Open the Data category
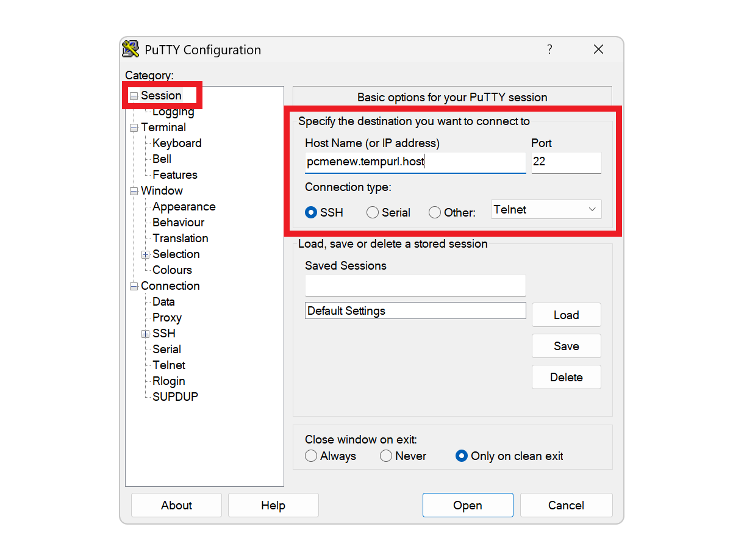 point(163,301)
